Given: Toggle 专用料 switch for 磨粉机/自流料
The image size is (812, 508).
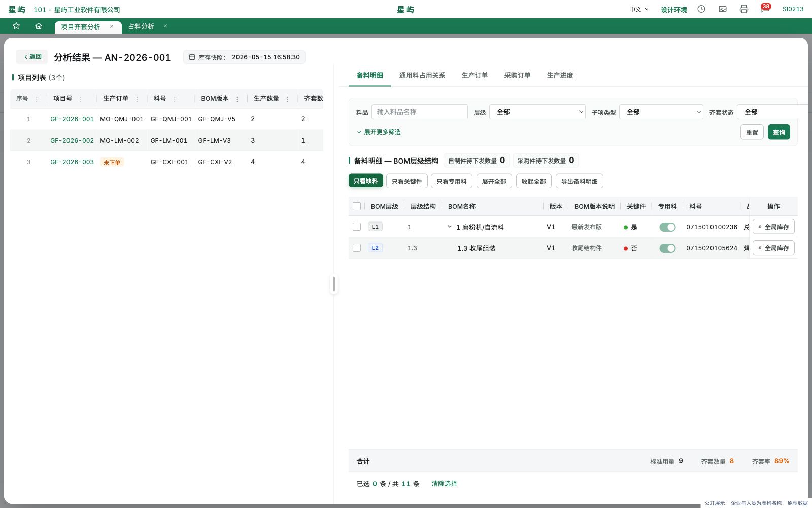Looking at the screenshot, I should 667,227.
